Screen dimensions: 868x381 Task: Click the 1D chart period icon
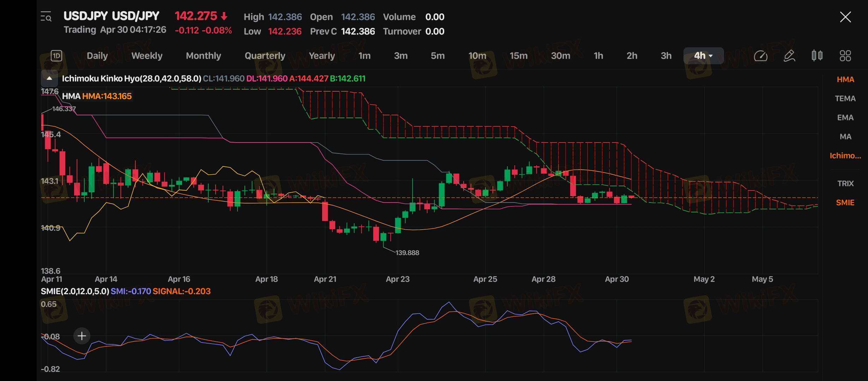pyautogui.click(x=56, y=56)
